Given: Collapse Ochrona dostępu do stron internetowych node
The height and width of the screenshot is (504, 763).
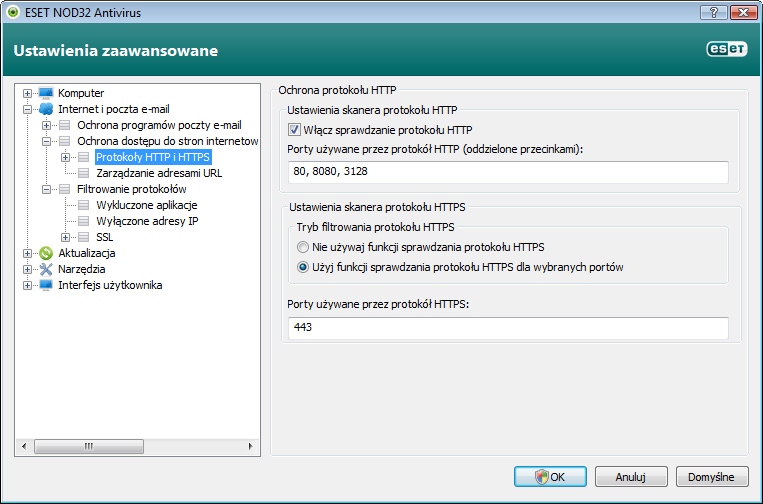Looking at the screenshot, I should pyautogui.click(x=46, y=141).
